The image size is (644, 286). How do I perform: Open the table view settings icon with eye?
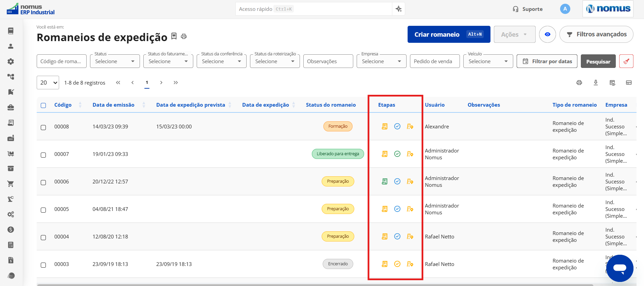(612, 83)
